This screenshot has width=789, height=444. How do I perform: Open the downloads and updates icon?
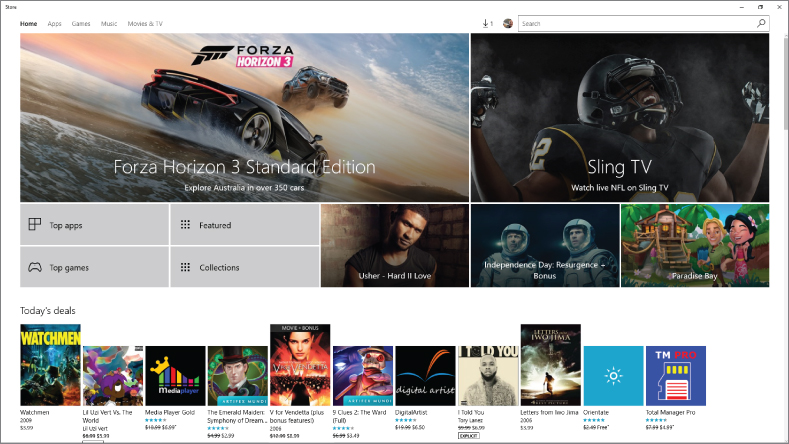point(487,24)
